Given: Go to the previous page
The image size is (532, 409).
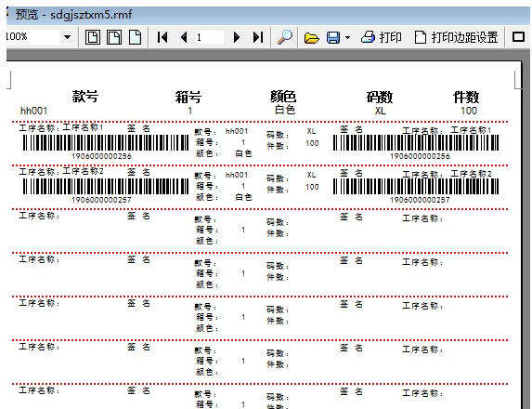Looking at the screenshot, I should pos(184,37).
